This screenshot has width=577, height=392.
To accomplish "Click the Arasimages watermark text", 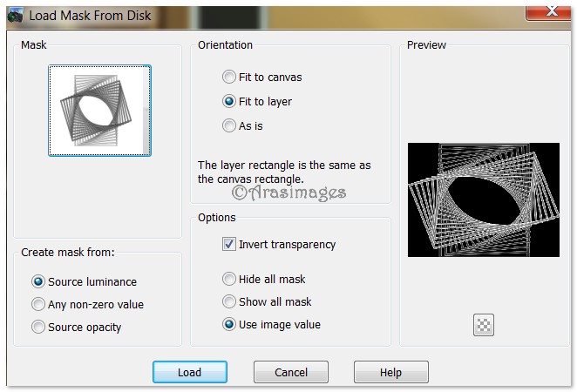I will pos(288,193).
